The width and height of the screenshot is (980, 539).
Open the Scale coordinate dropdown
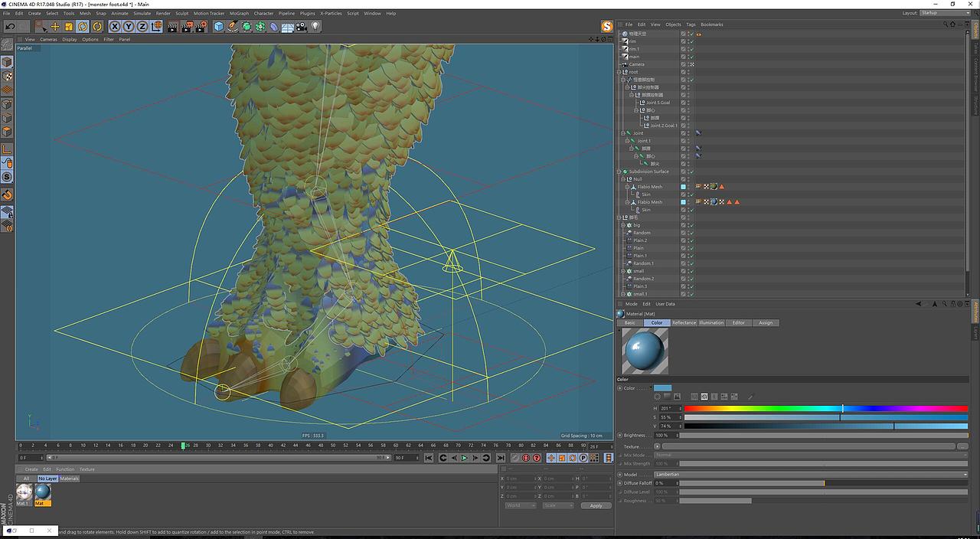[558, 505]
